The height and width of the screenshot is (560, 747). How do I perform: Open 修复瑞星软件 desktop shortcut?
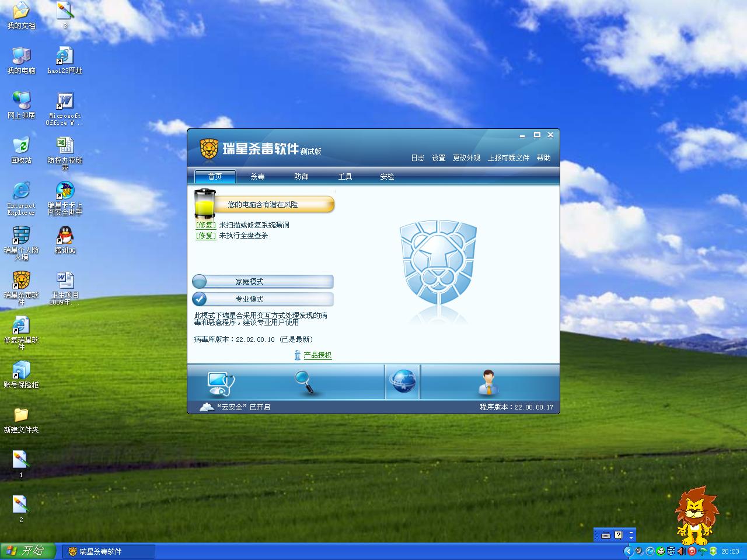click(22, 333)
